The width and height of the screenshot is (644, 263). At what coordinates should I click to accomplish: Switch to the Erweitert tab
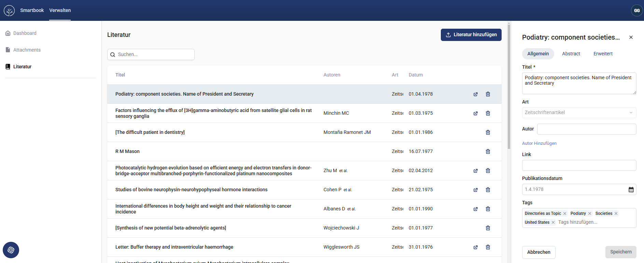pos(603,54)
